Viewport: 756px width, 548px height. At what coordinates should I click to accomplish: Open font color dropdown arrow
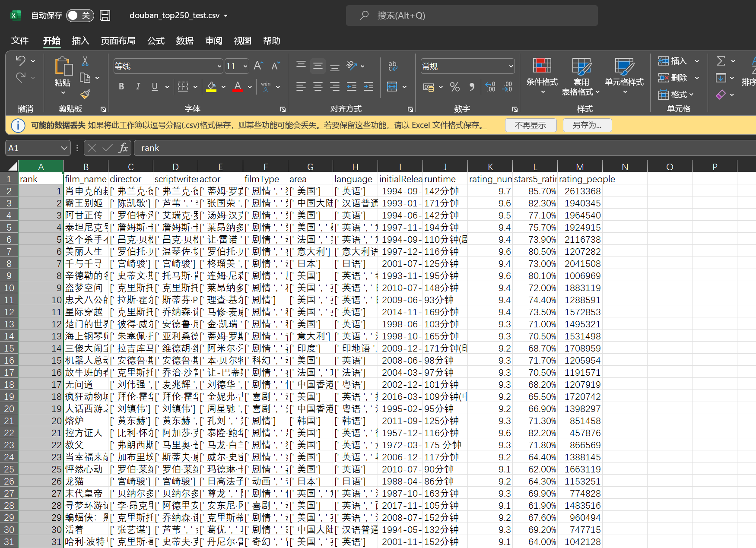(x=250, y=87)
